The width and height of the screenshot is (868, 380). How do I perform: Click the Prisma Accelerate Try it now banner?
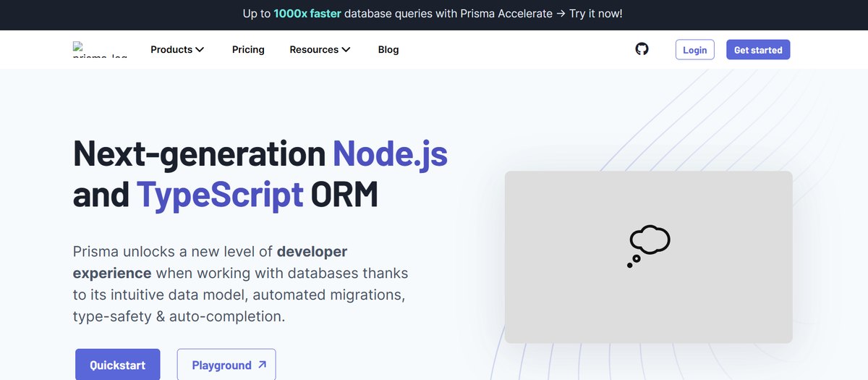point(434,14)
